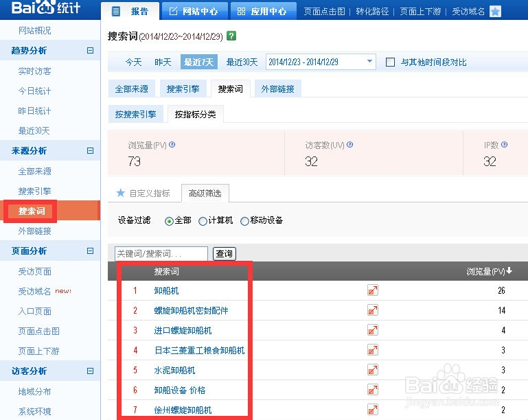528x420 pixels.
Task: Open 全部来源 in the sidebar
Action: click(x=35, y=172)
